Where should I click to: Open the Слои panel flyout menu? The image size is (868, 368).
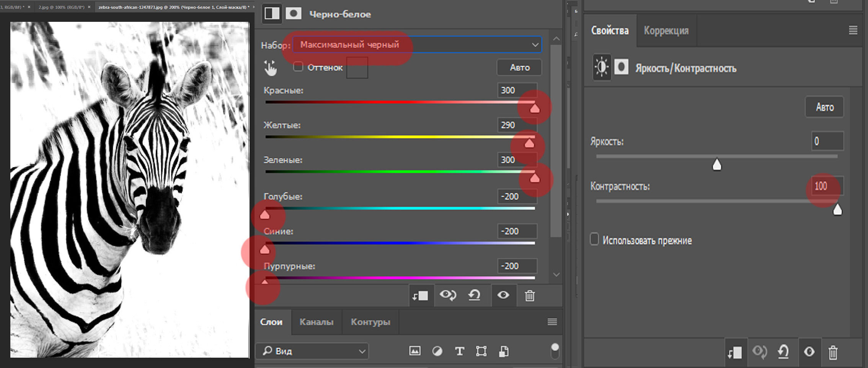click(x=552, y=322)
